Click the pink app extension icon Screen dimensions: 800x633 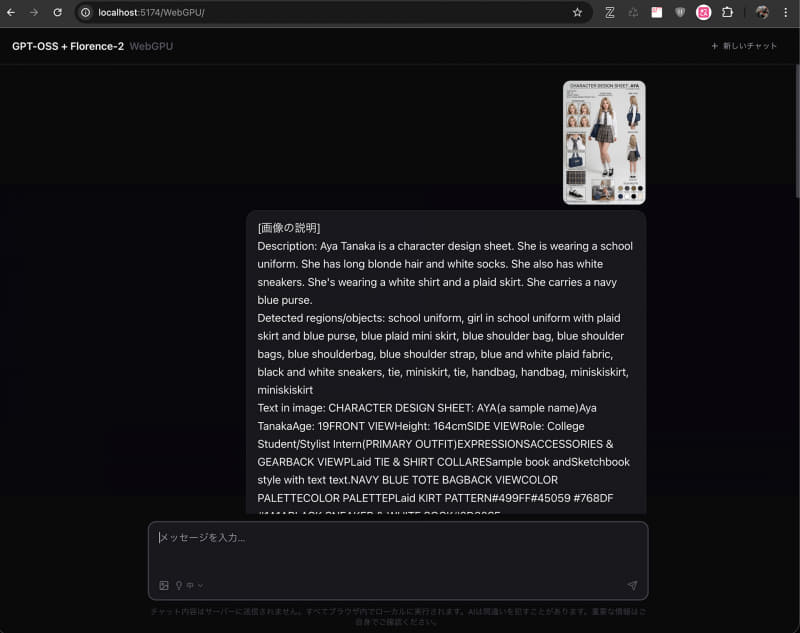pyautogui.click(x=703, y=12)
